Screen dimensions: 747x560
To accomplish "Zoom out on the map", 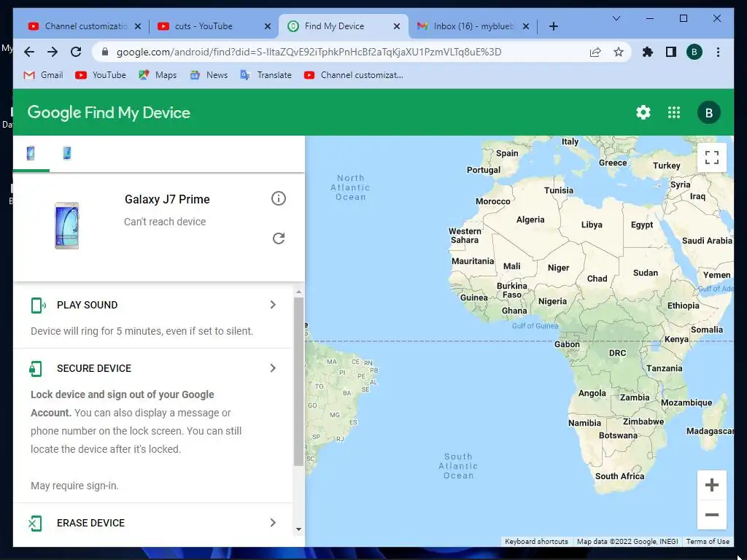I will pyautogui.click(x=712, y=515).
